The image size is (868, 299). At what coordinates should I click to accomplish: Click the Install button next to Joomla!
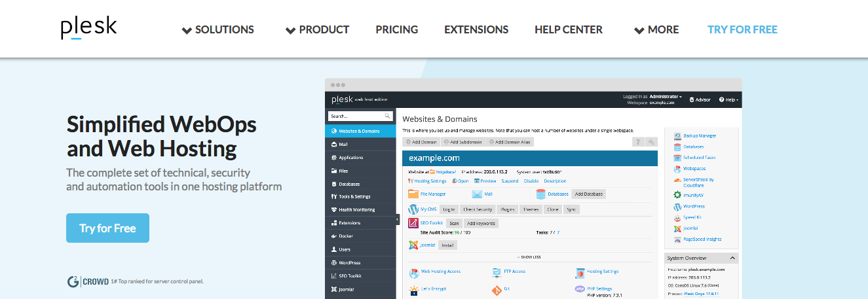(x=447, y=245)
